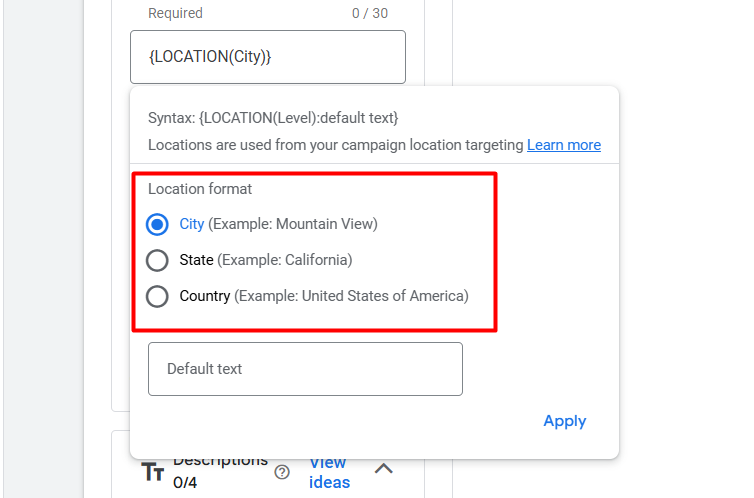Viewport: 754px width, 498px height.
Task: Click the 0 / 30 character counter
Action: [369, 13]
